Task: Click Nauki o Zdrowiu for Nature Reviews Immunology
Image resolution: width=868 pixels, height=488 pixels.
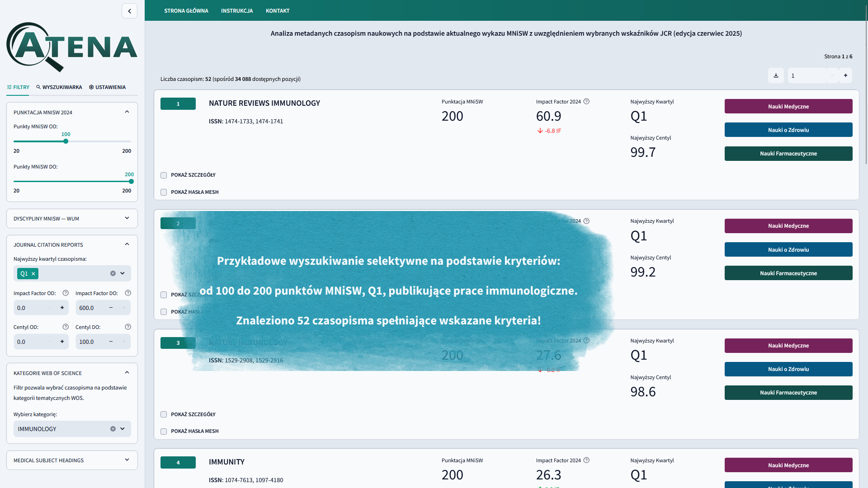Action: coord(788,130)
